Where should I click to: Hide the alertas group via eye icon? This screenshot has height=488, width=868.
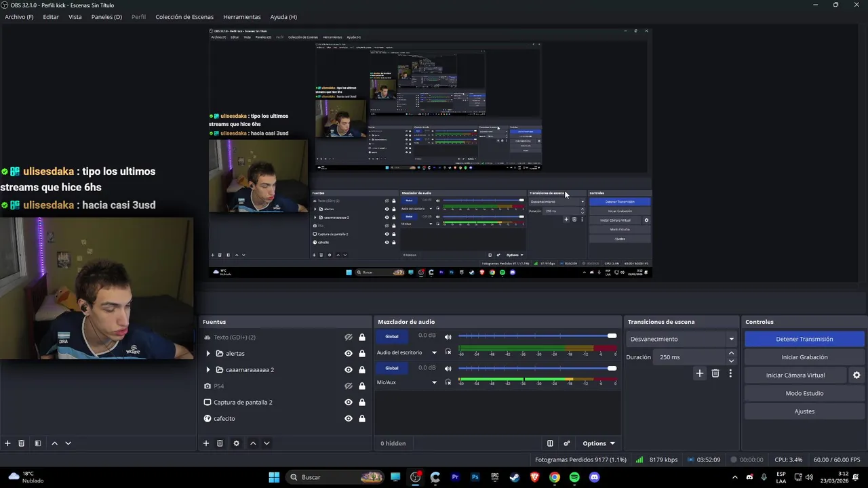coord(349,353)
